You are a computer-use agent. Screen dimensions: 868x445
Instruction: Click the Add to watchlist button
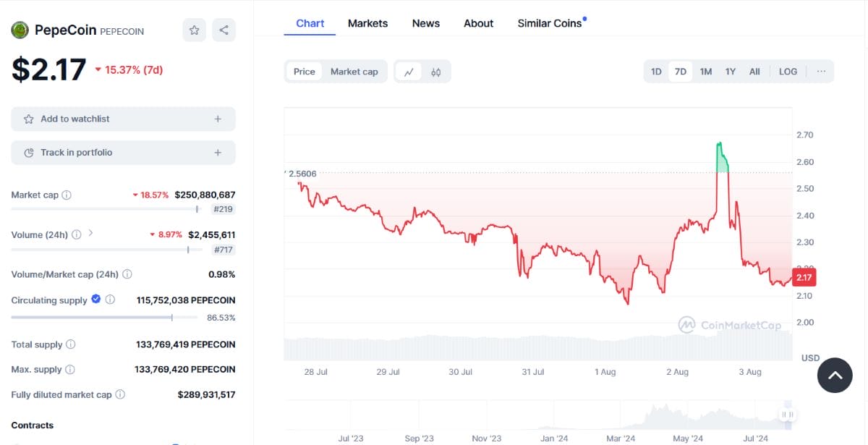point(123,119)
